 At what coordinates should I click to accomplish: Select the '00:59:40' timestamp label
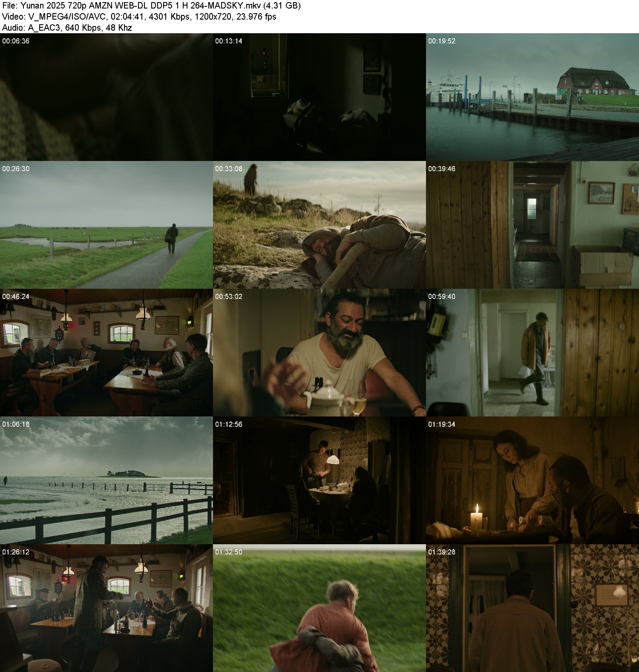(x=442, y=297)
